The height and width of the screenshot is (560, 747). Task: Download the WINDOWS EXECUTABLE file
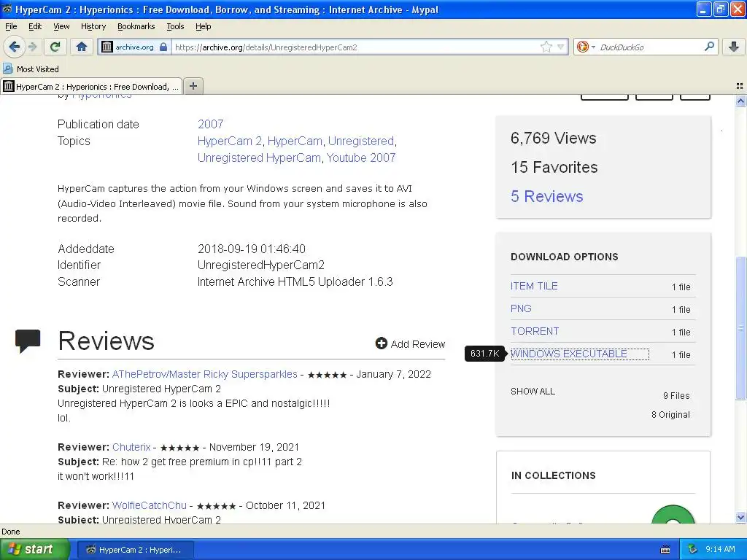(x=569, y=354)
